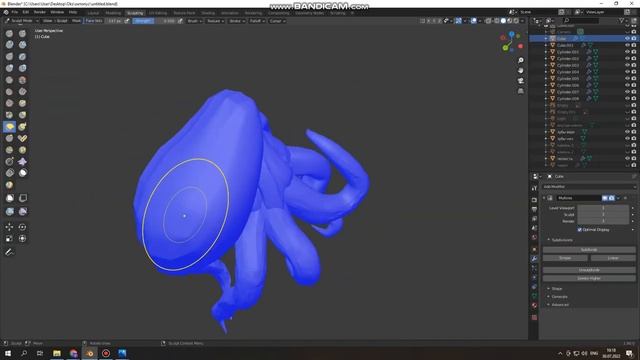Select the Scale transform tool
This screenshot has height=360, width=640.
9,239
